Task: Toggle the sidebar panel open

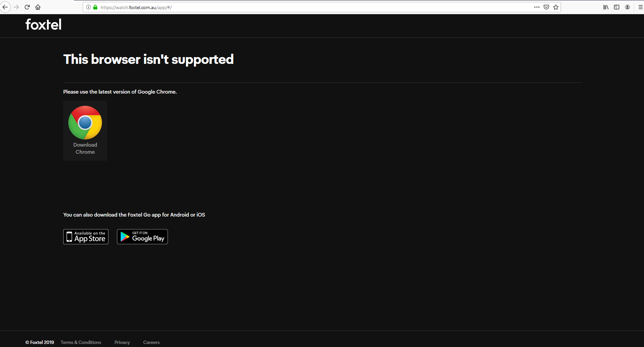Action: 616,7
